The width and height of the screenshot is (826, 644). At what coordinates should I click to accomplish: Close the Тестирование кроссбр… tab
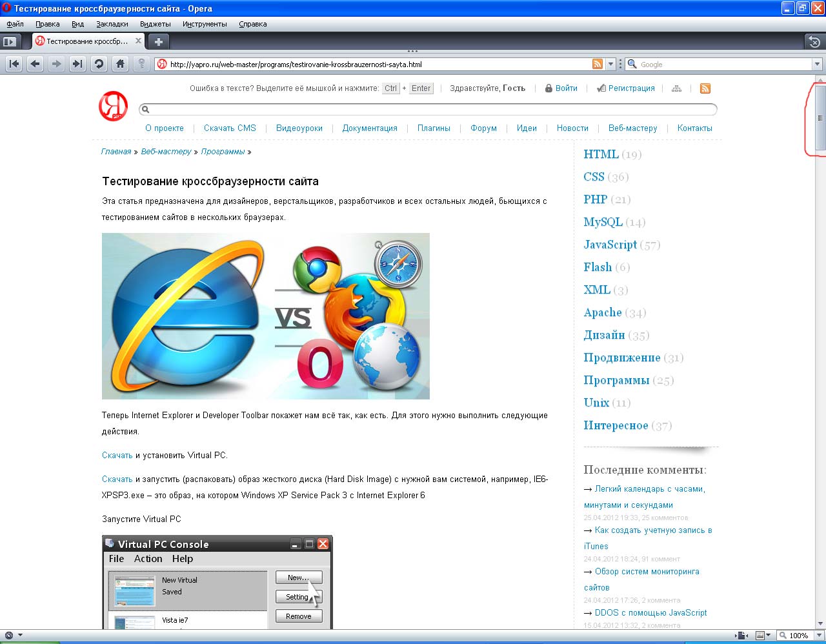[x=138, y=41]
